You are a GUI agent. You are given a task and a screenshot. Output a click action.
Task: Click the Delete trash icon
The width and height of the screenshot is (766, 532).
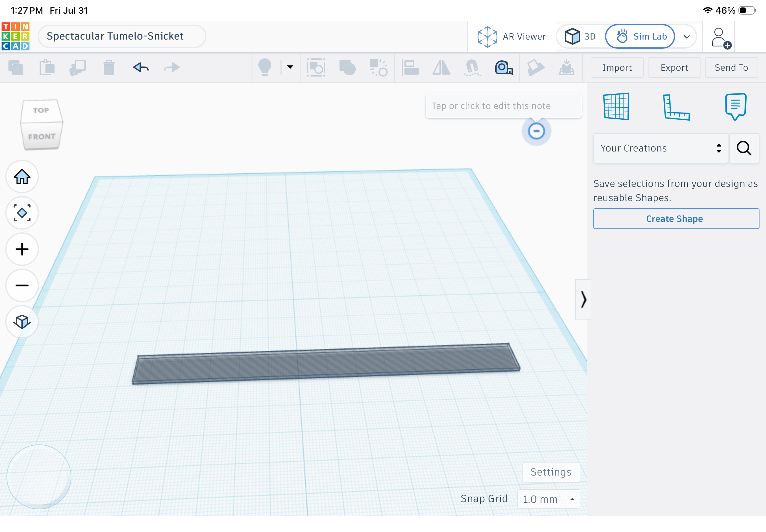tap(109, 68)
